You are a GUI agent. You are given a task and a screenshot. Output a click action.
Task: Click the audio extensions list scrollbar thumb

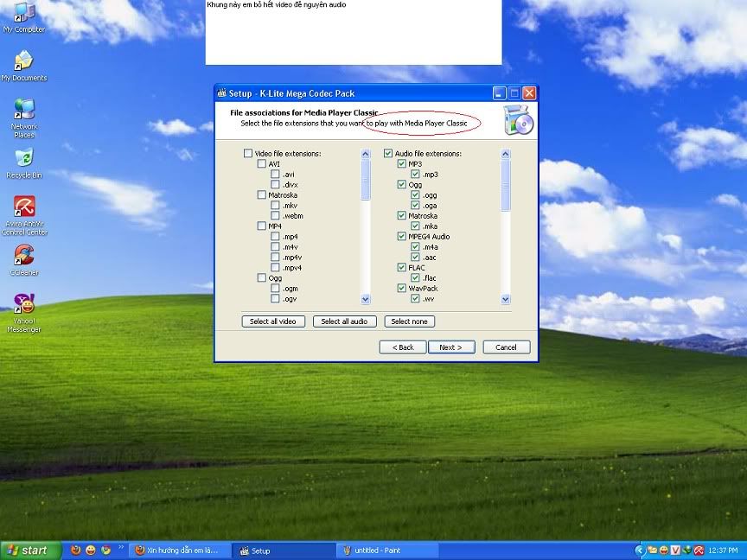tap(506, 185)
